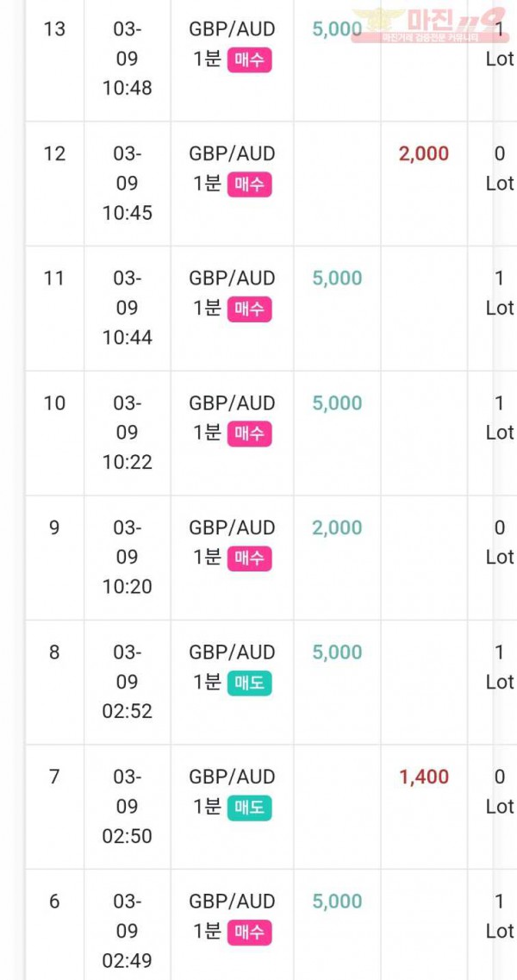
Task: Select the green 2,000 profit in row 9
Action: 337,528
